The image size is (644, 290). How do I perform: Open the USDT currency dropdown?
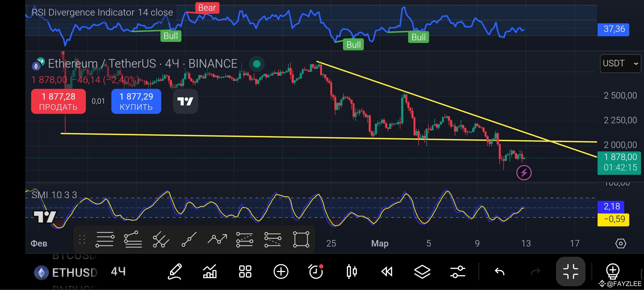coord(620,63)
